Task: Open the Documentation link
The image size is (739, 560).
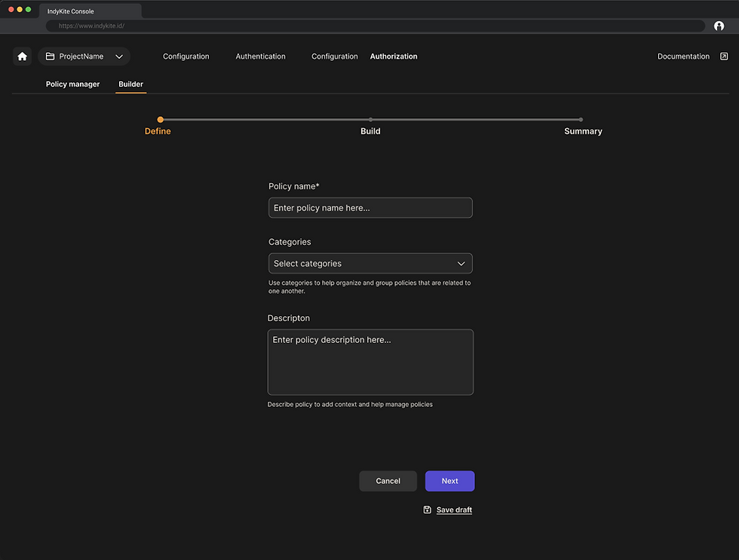Action: pyautogui.click(x=683, y=57)
